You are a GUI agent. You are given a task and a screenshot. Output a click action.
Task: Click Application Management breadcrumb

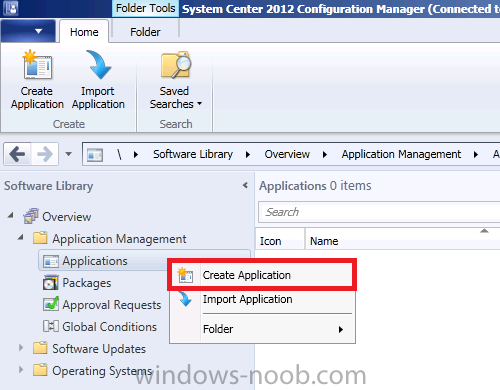click(401, 154)
